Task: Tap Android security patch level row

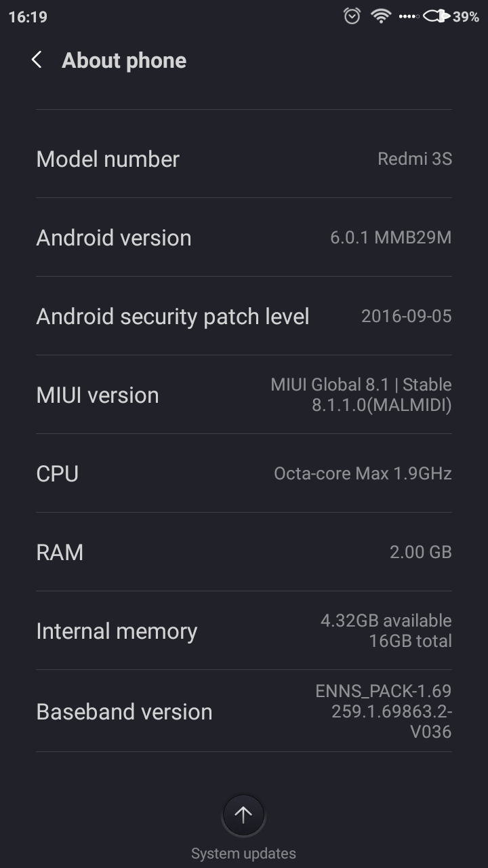Action: click(244, 317)
